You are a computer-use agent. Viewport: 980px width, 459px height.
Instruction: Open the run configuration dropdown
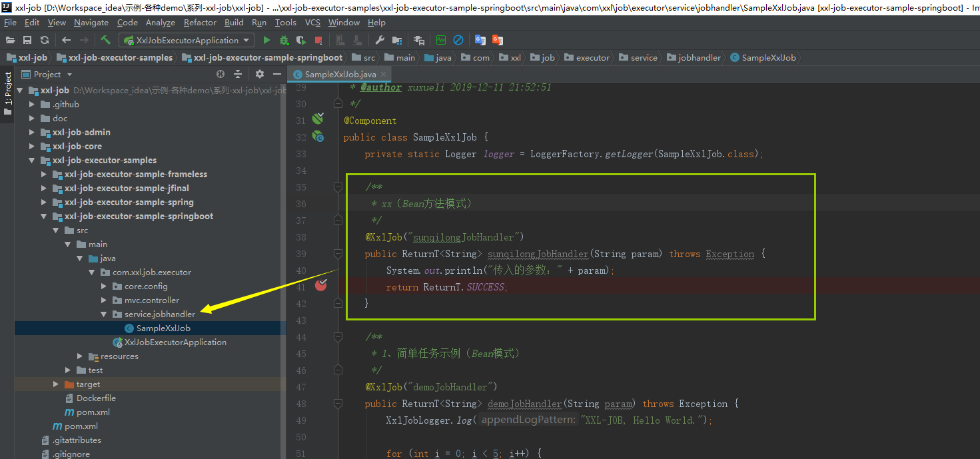click(187, 40)
